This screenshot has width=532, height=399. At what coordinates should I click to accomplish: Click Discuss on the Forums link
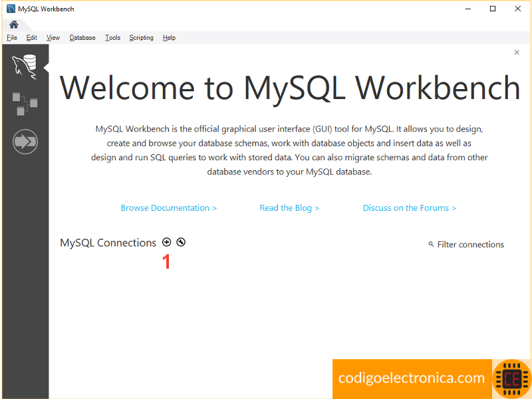(410, 207)
